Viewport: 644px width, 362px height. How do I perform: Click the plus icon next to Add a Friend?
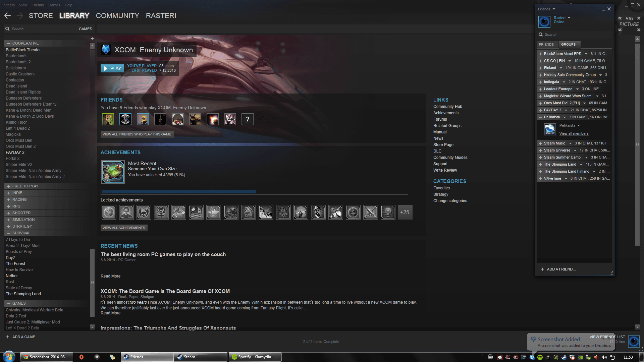542,269
